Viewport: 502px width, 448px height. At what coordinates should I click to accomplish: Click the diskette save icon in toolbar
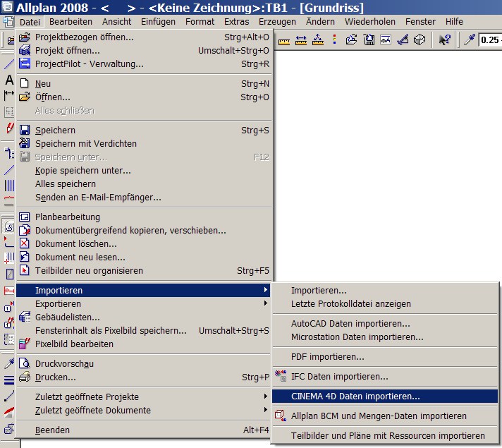pos(368,40)
